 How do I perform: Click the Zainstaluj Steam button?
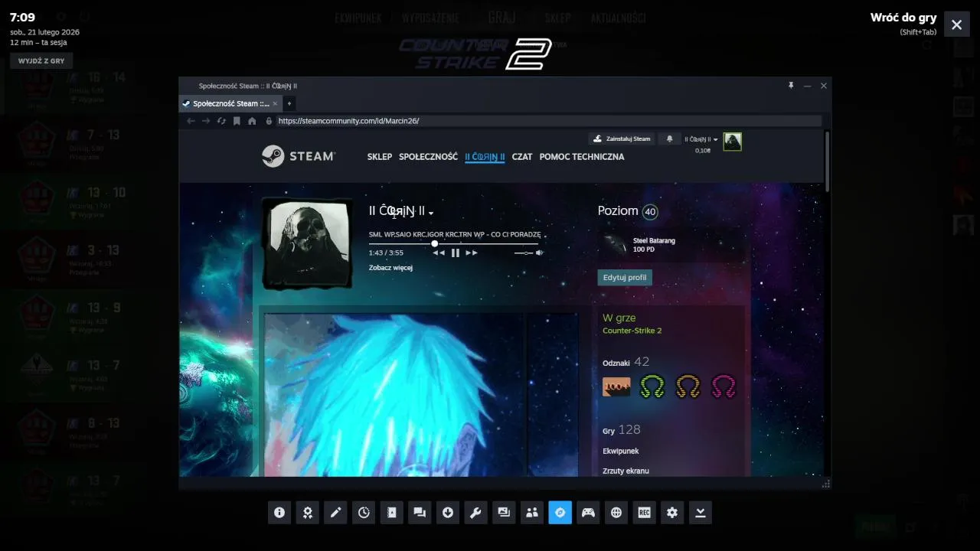pos(622,139)
